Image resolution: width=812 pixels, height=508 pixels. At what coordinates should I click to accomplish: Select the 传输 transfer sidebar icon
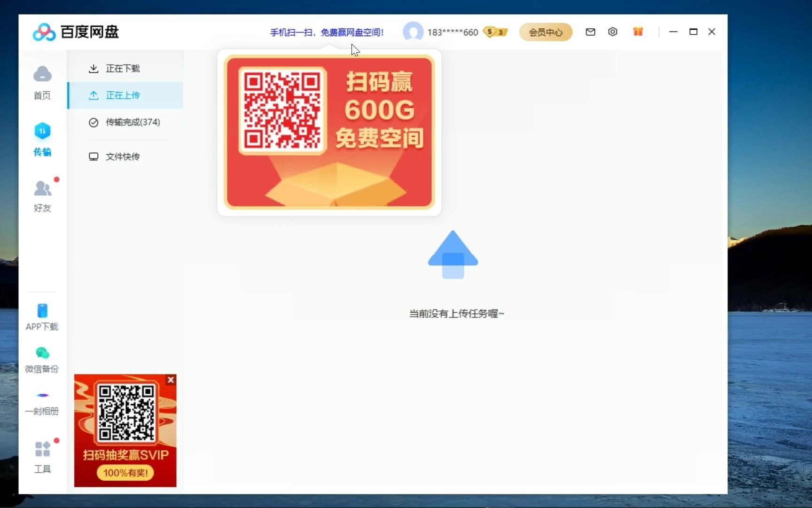42,139
